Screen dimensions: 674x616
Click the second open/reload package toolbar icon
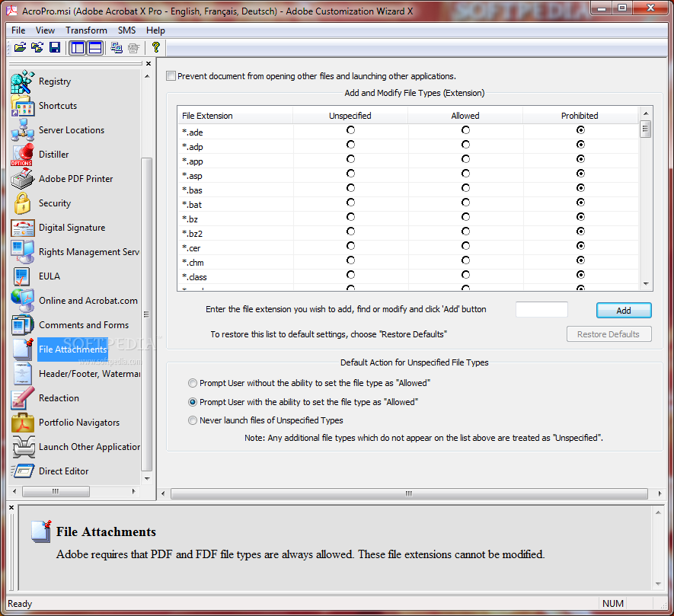[x=37, y=47]
